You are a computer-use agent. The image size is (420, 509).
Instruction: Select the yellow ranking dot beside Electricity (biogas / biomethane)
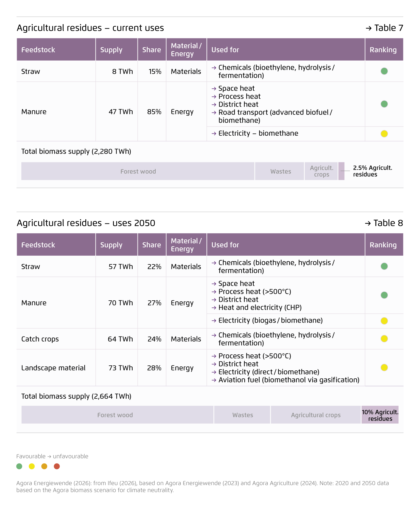coord(384,321)
